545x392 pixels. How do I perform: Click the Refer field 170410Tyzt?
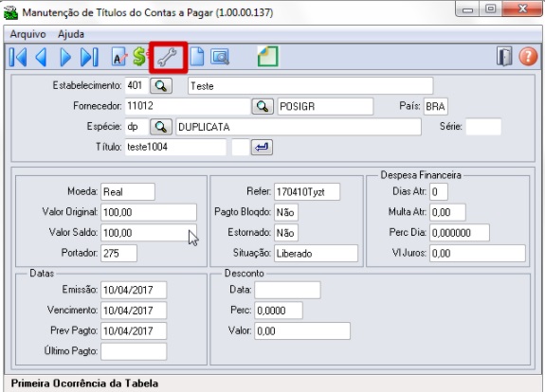click(307, 191)
